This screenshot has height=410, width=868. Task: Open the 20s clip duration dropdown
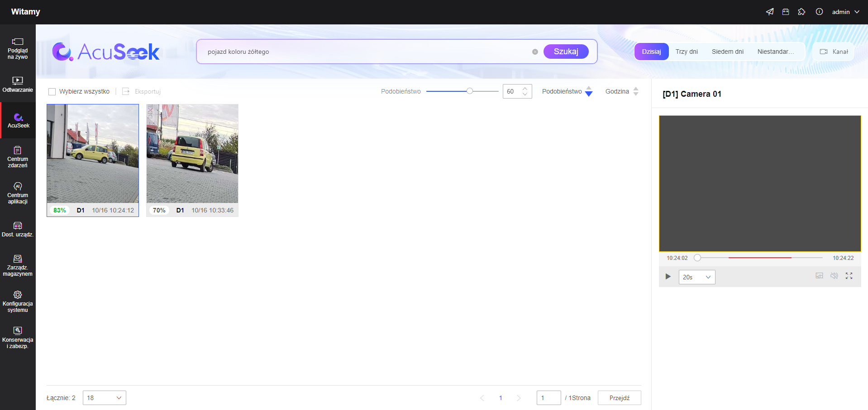pos(696,277)
